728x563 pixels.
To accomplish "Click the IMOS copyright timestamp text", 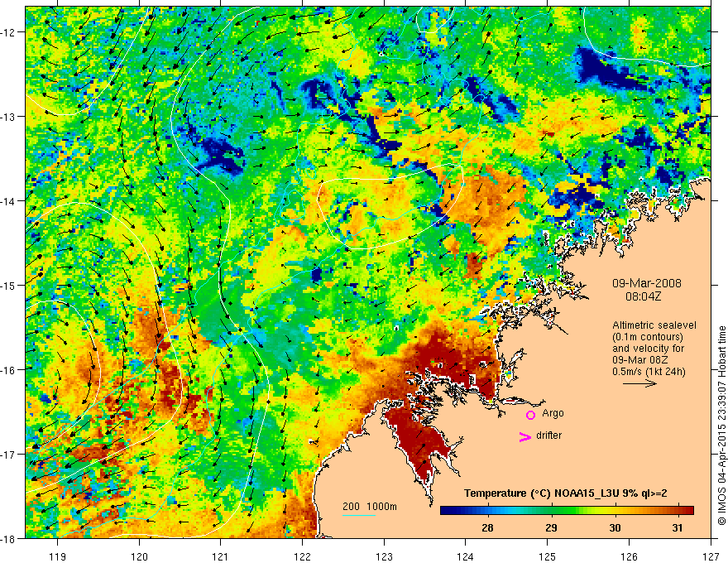I will (721, 426).
